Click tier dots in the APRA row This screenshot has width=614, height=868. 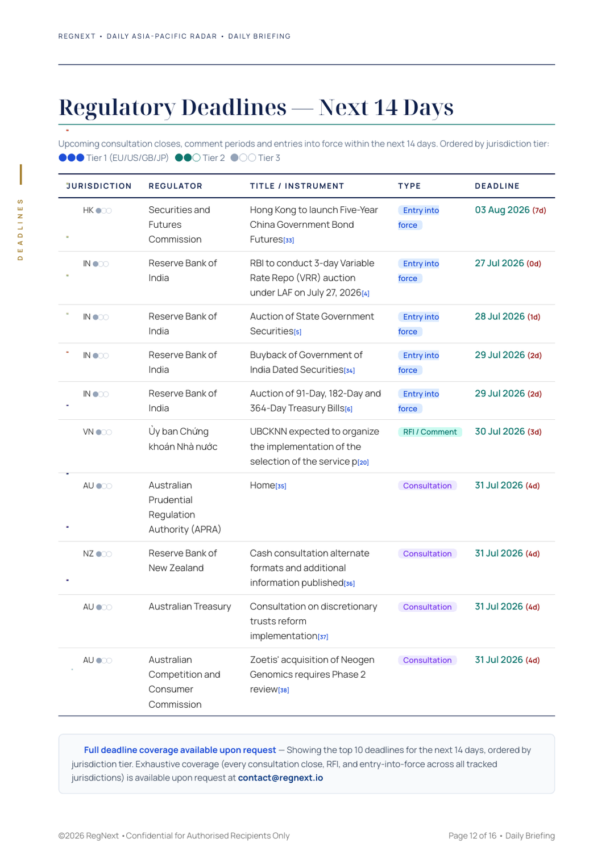click(104, 486)
